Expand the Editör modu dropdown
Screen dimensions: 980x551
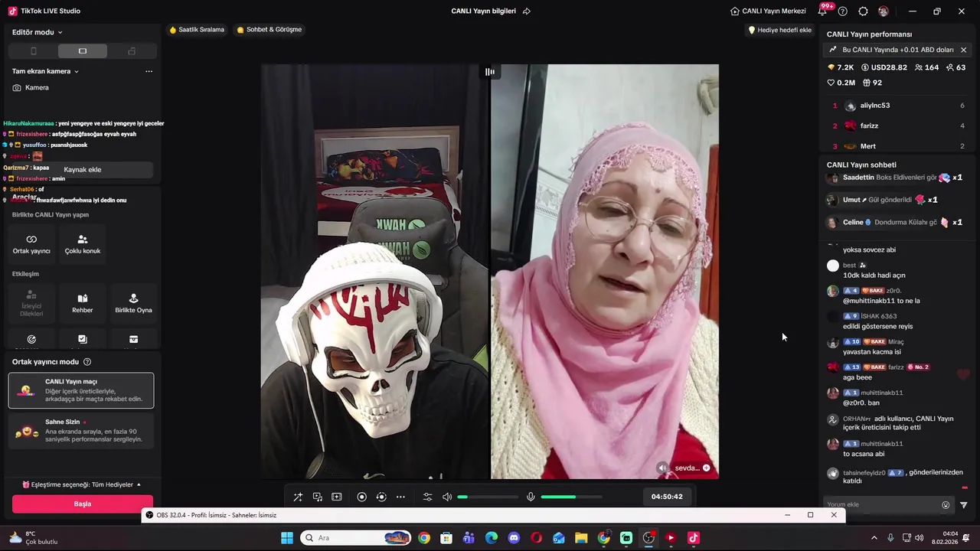click(x=38, y=32)
